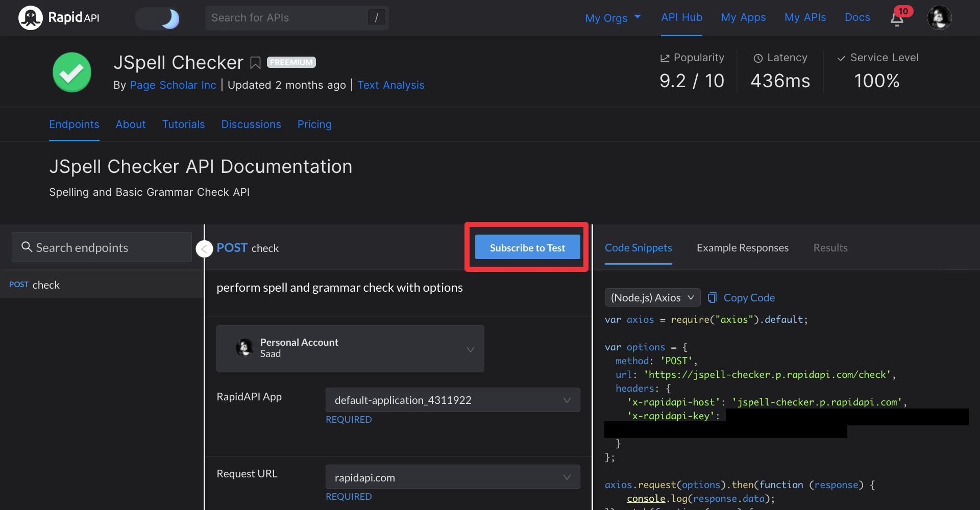Click the 436ms latency value
Viewport: 980px width, 510px height.
tap(780, 81)
